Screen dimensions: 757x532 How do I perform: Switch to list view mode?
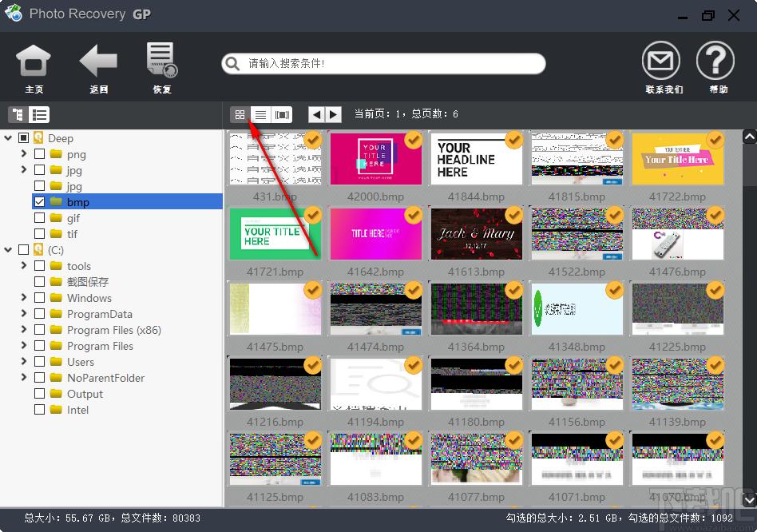260,115
